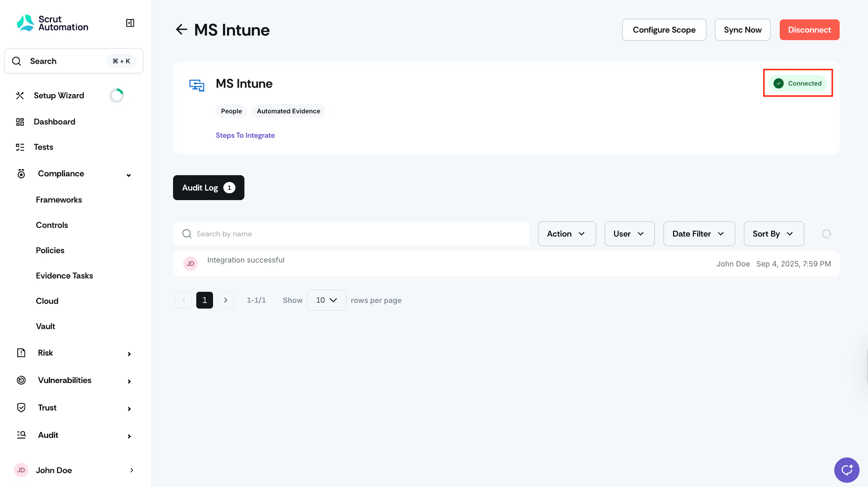Image resolution: width=868 pixels, height=487 pixels.
Task: Collapse the Compliance section
Action: point(129,175)
